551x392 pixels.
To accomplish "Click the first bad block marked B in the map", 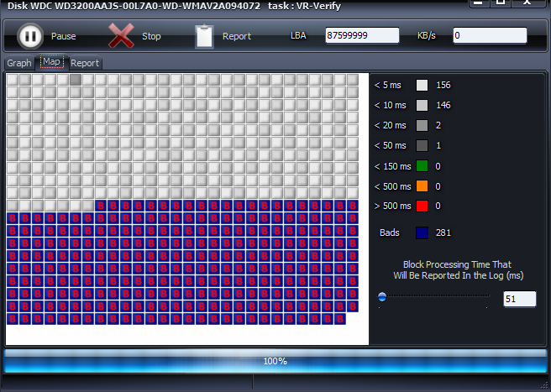I will click(101, 206).
